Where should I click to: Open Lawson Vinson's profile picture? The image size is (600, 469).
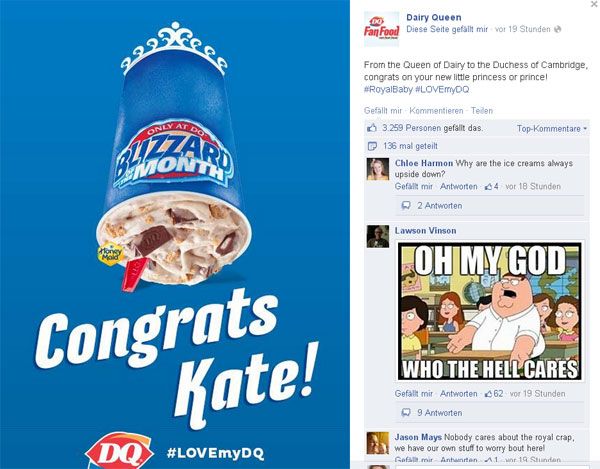[378, 236]
